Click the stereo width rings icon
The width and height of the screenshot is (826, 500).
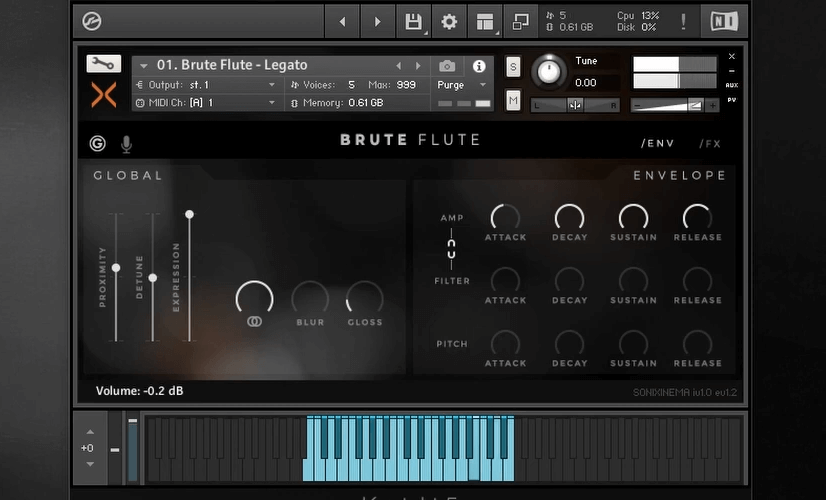click(x=254, y=321)
